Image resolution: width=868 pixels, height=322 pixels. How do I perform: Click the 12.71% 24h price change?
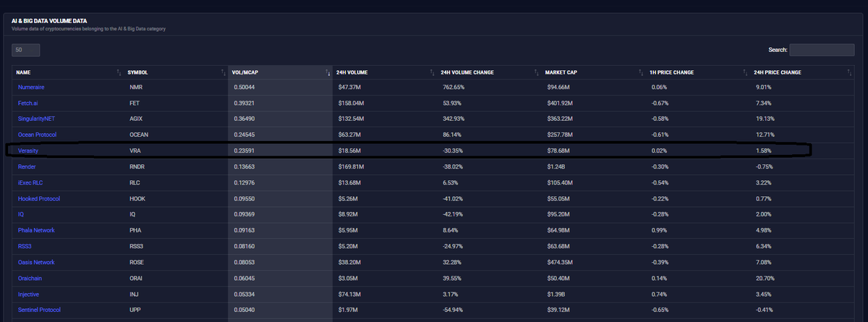click(x=764, y=135)
